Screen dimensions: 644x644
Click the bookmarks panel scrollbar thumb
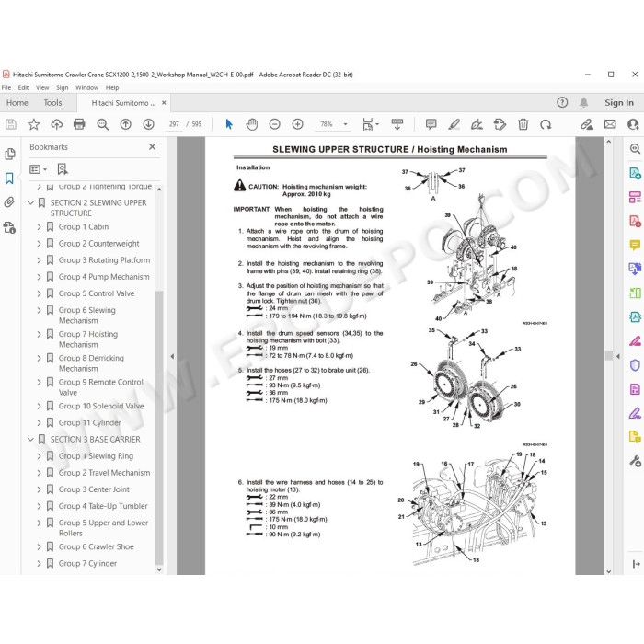tap(159, 427)
